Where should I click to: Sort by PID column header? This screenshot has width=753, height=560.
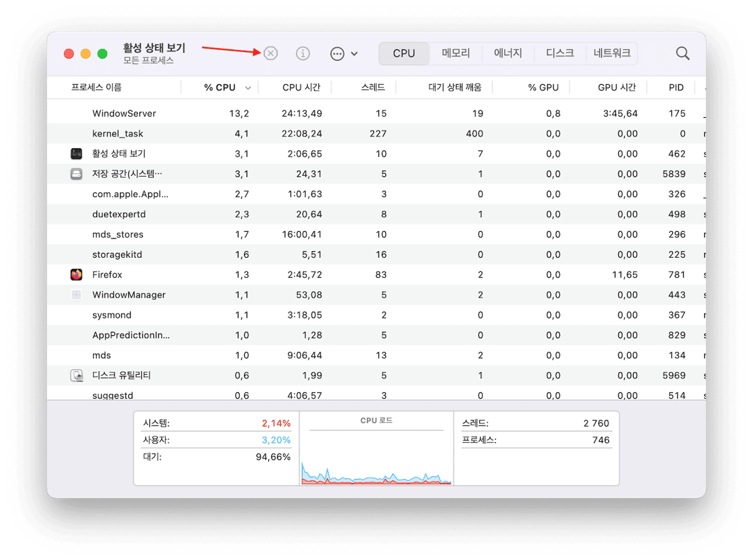[x=676, y=87]
